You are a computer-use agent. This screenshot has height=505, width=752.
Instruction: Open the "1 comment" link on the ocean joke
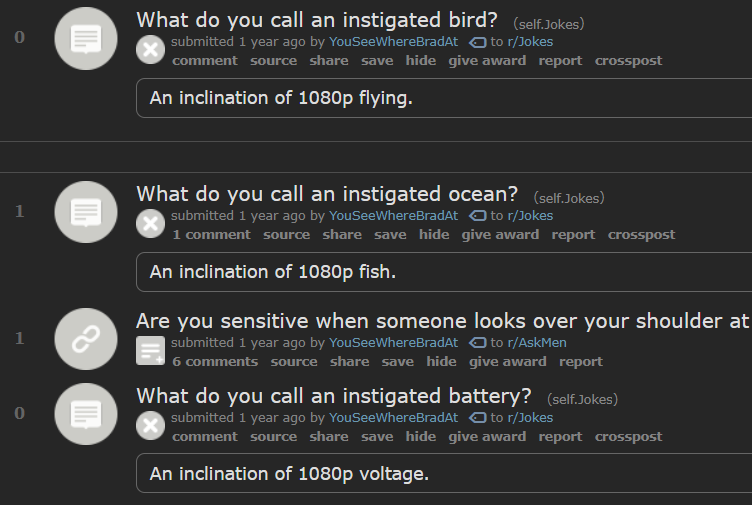(211, 235)
